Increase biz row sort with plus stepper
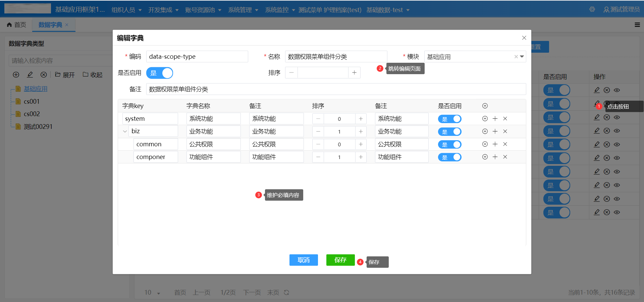This screenshot has width=644, height=302. 361,132
